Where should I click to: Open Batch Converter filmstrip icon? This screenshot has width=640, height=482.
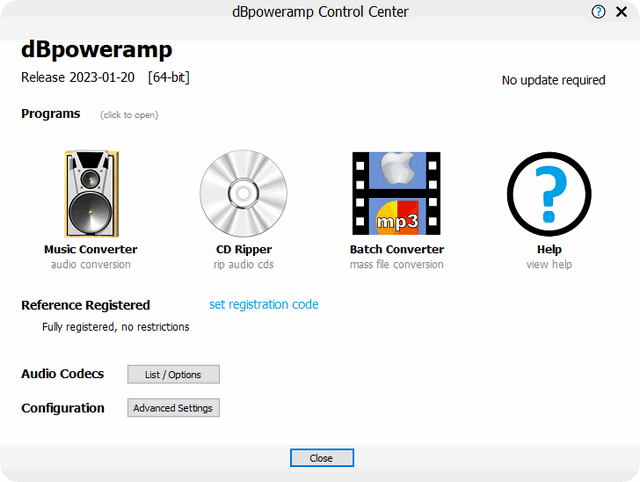396,193
